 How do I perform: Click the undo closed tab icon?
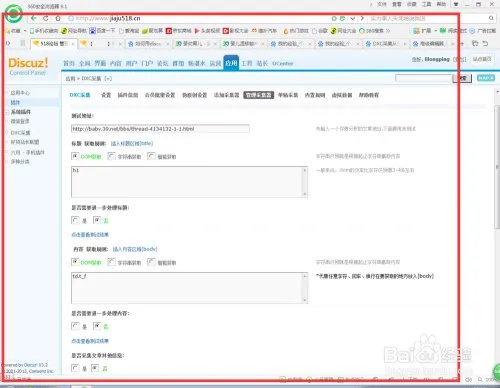pyautogui.click(x=485, y=43)
